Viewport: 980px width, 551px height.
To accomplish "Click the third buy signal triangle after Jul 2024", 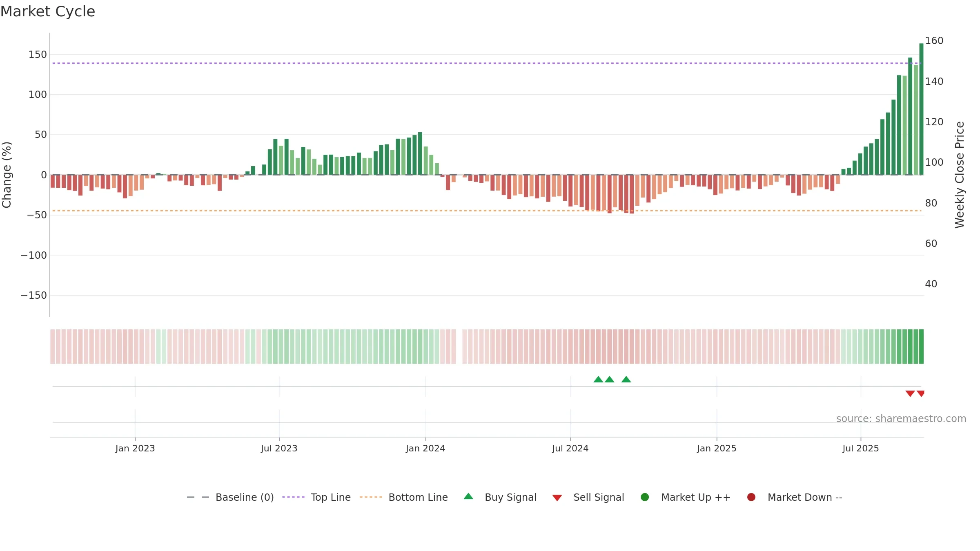I will 626,380.
